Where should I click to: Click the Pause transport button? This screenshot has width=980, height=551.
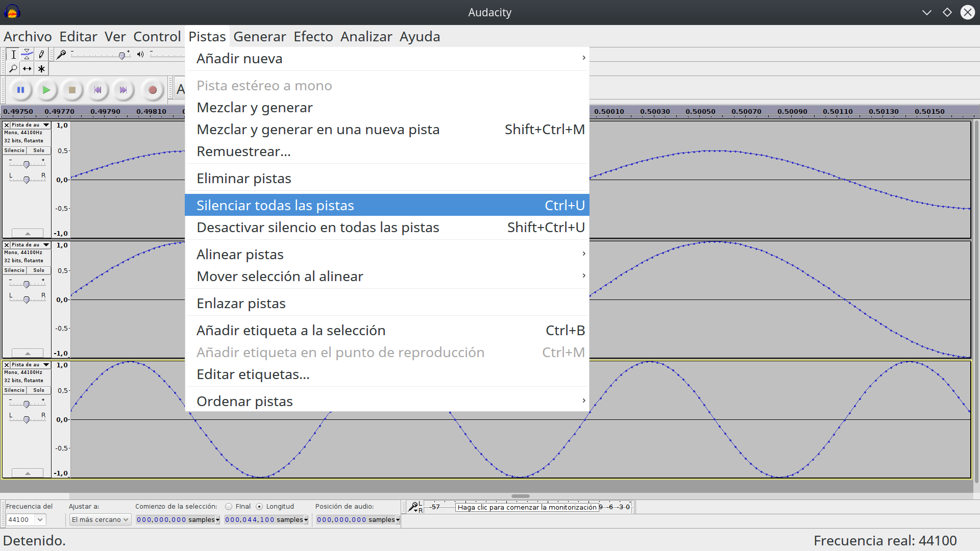[20, 90]
